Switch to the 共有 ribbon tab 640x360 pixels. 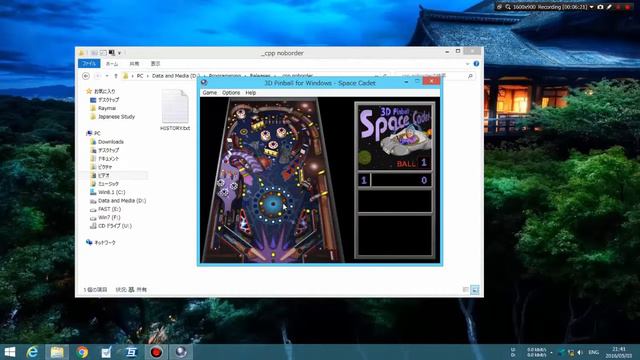point(134,64)
